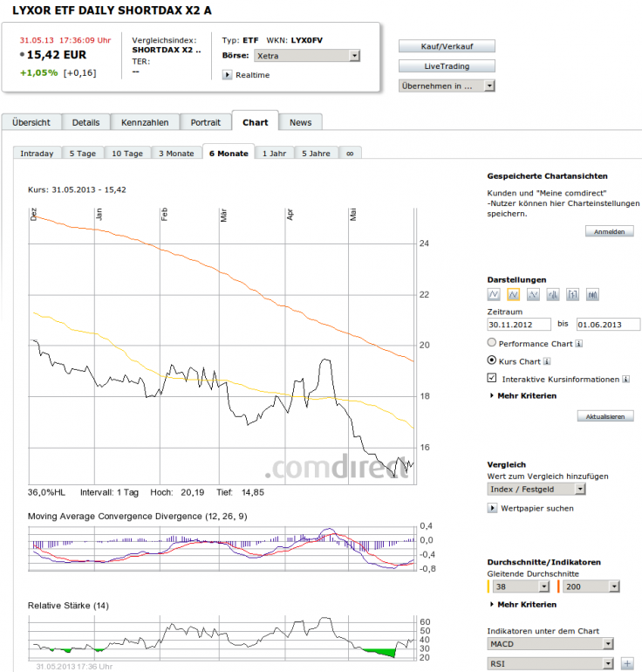Select the Chart tab
This screenshot has width=642, height=672.
(x=256, y=122)
